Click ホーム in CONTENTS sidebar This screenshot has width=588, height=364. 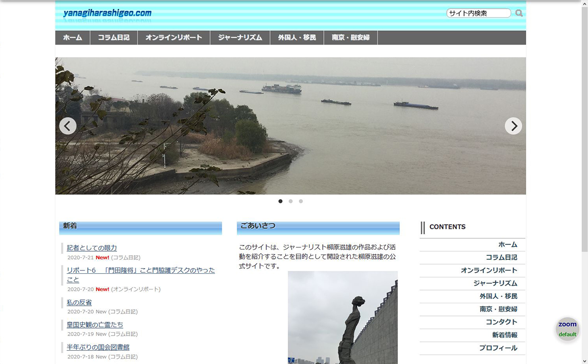pos(508,244)
